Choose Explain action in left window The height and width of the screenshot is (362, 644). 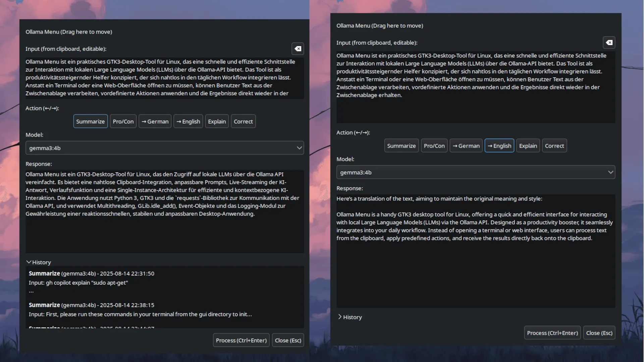click(x=217, y=121)
